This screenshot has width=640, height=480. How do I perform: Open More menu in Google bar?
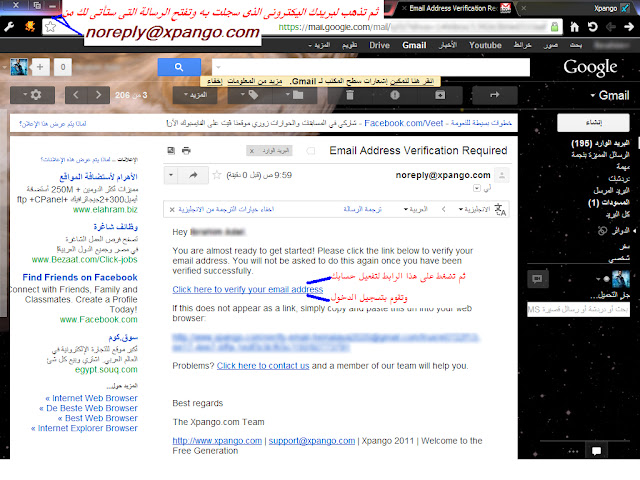tap(319, 45)
